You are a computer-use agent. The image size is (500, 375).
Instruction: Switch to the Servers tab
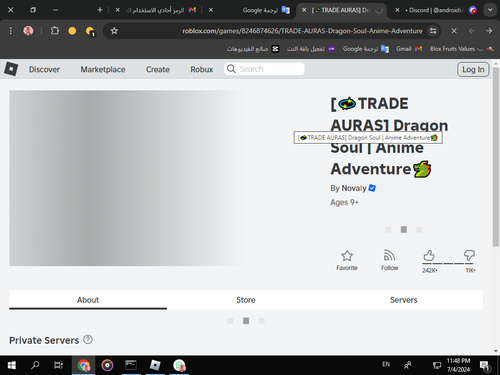click(404, 300)
